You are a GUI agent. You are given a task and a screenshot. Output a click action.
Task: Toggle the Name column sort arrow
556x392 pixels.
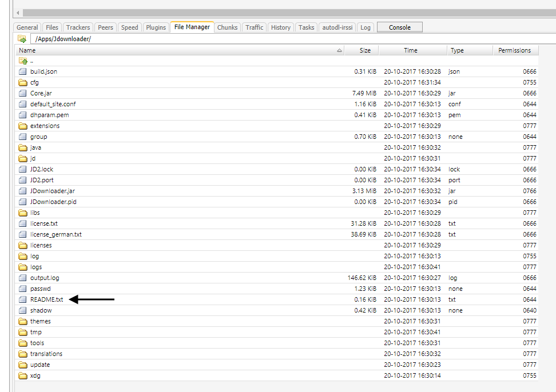pos(339,51)
